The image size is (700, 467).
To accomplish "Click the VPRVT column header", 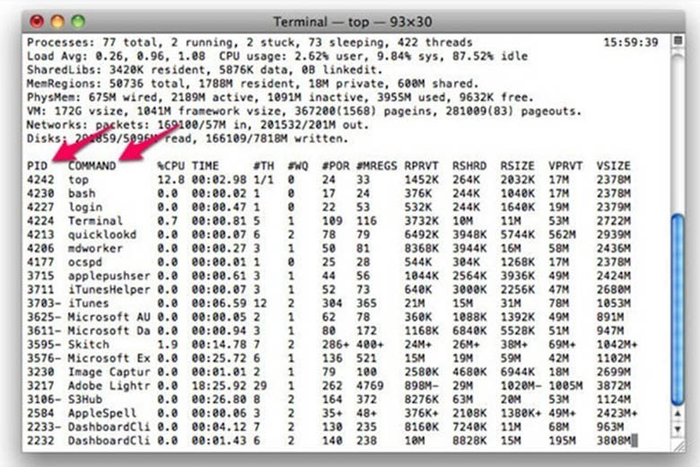I will 566,166.
